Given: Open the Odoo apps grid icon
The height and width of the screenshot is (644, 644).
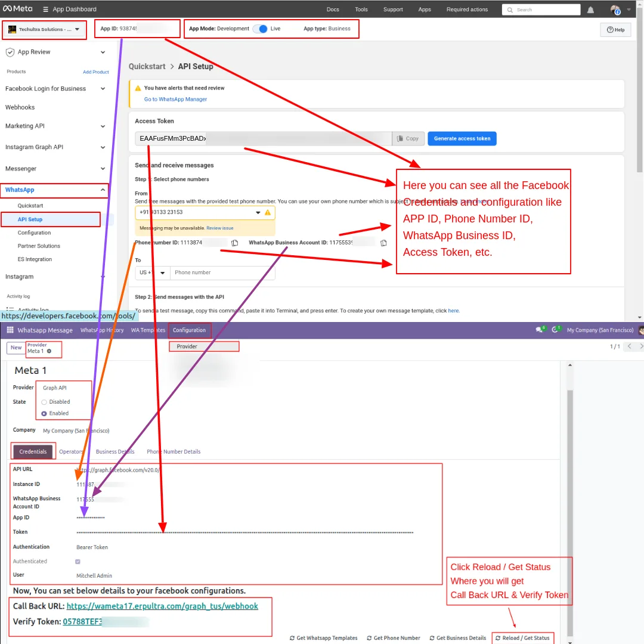Looking at the screenshot, I should click(10, 330).
